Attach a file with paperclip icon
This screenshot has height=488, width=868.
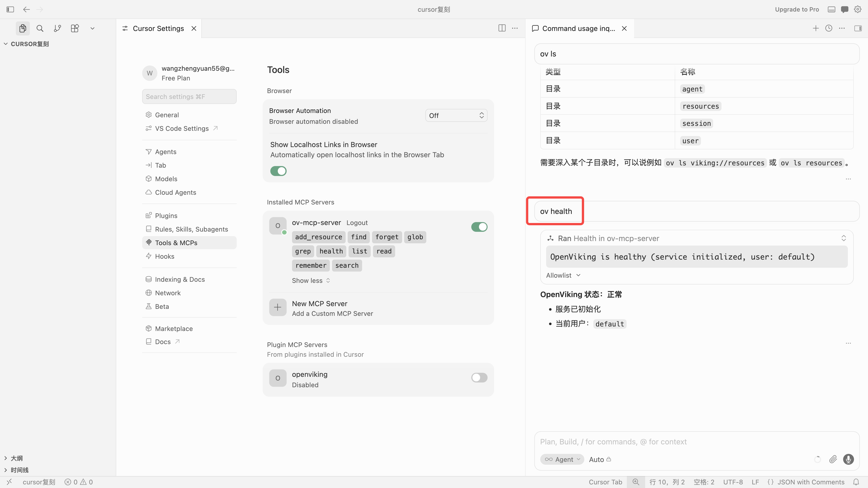(833, 459)
